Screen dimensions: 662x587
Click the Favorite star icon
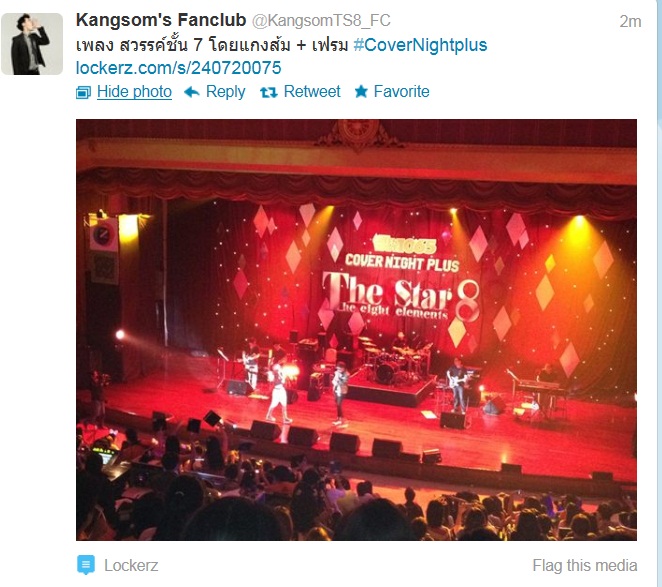(361, 91)
